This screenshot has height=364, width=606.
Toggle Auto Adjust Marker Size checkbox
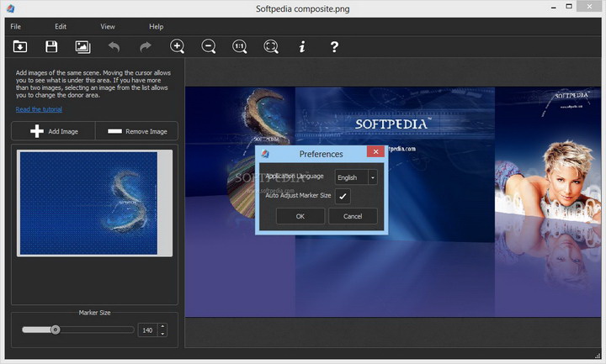point(343,196)
